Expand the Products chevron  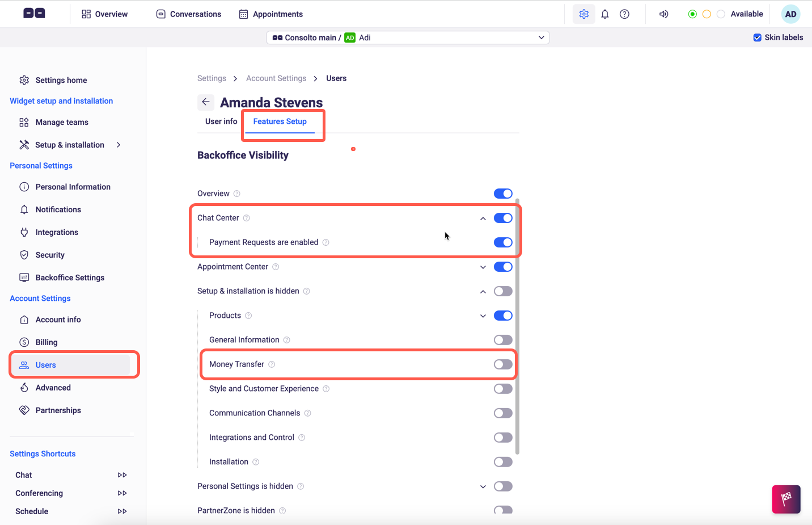click(483, 316)
